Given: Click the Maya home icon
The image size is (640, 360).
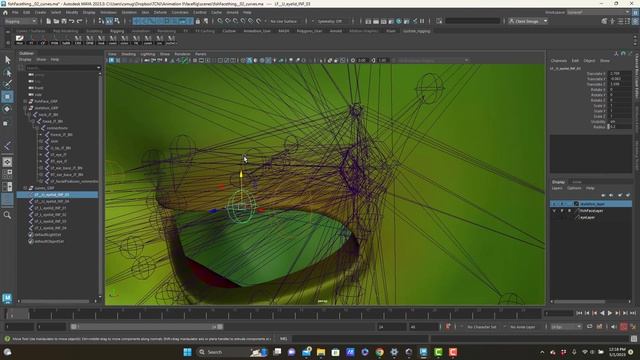Looking at the screenshot, I should click(x=5, y=13).
